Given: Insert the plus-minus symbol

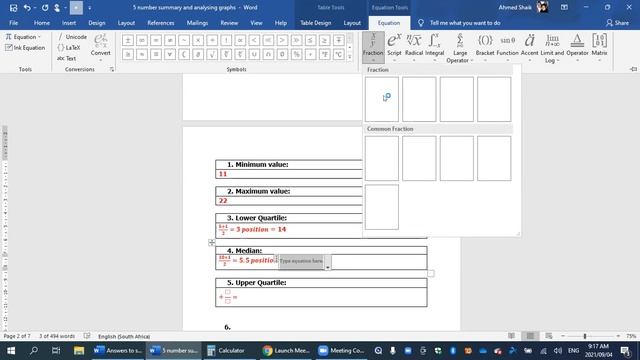Looking at the screenshot, I should (x=128, y=40).
